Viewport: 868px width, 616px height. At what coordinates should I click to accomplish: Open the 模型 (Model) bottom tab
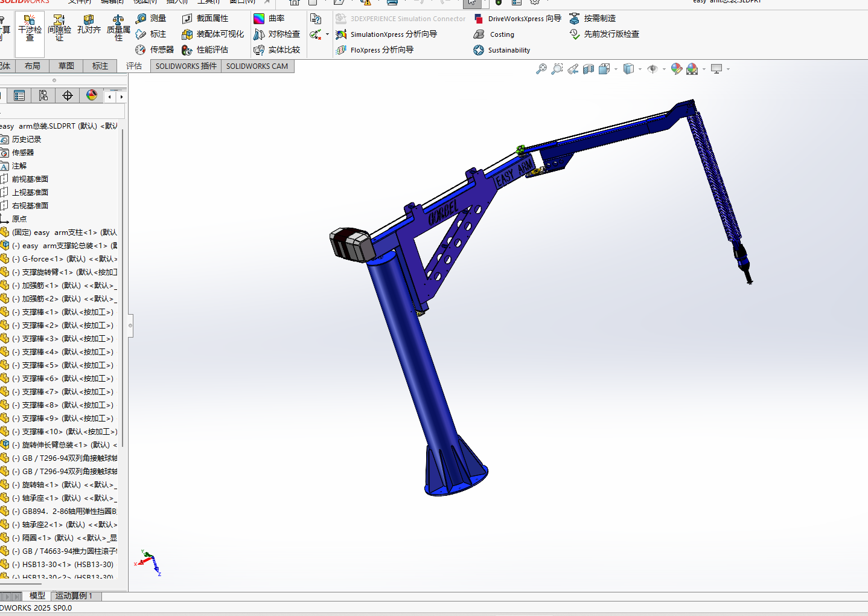[x=37, y=596]
